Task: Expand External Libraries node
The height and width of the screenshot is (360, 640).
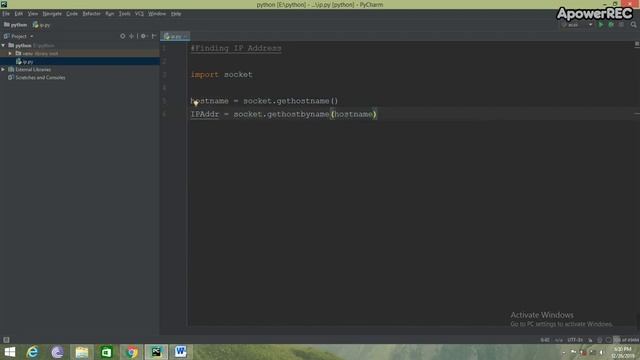Action: coord(3,70)
